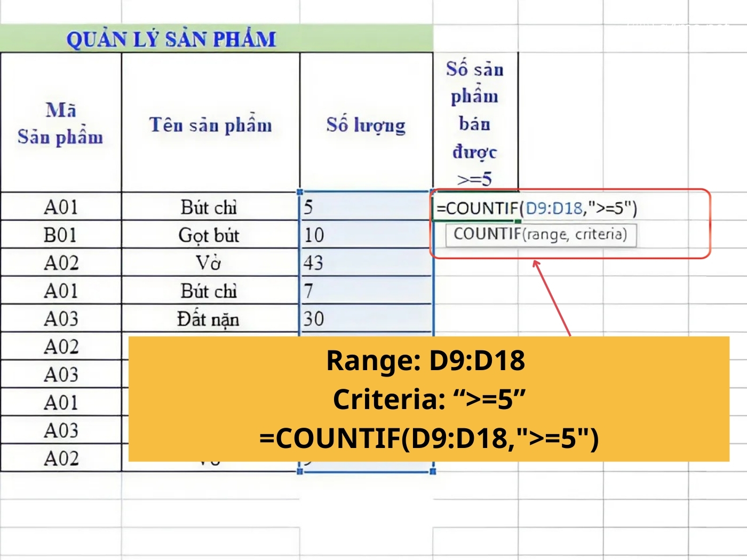The width and height of the screenshot is (747, 560).
Task: Select the Số sản phẩm bán được >=5 header
Action: point(475,123)
